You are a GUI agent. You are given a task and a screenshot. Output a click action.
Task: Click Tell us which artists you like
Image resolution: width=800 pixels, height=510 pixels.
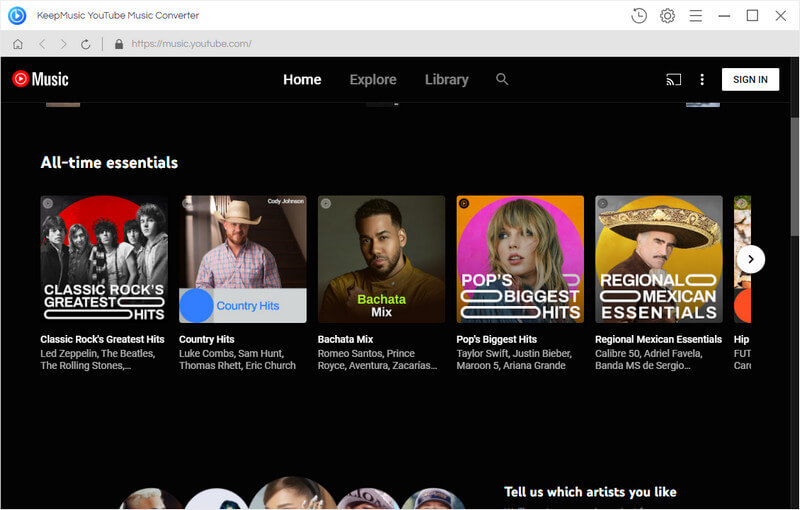pos(590,492)
